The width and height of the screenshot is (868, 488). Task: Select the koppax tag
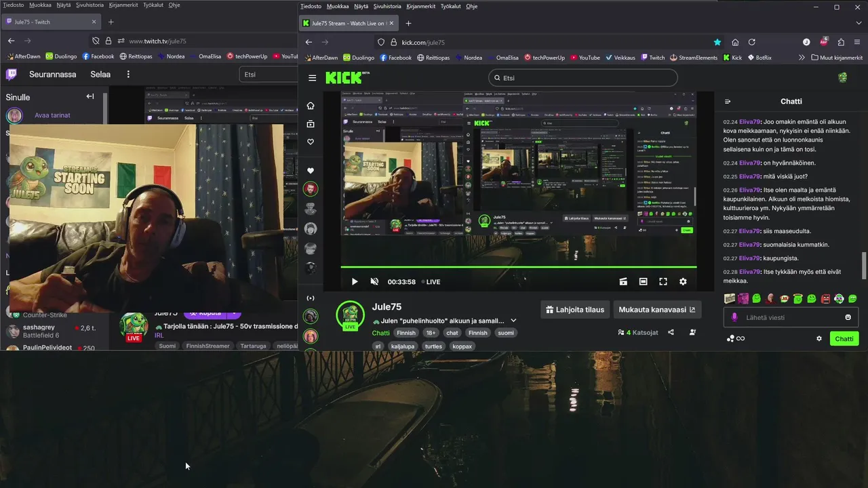pyautogui.click(x=462, y=346)
